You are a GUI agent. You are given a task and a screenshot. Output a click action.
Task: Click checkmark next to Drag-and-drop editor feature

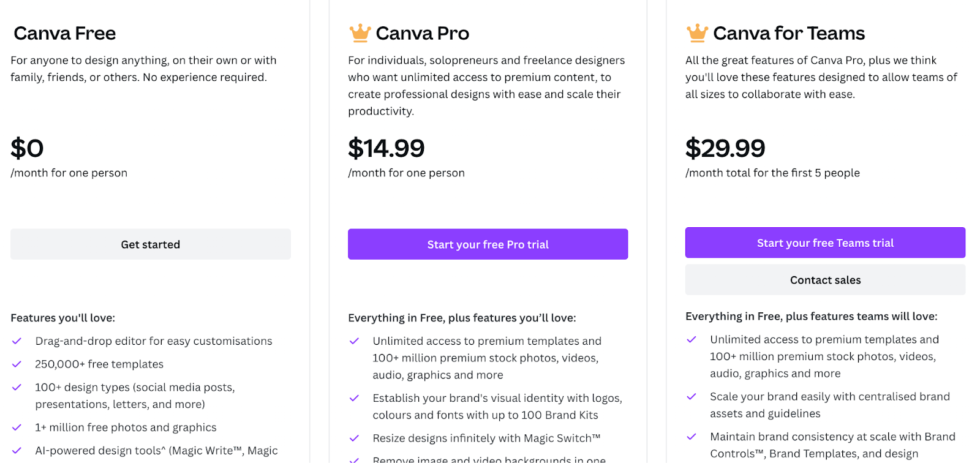[17, 341]
